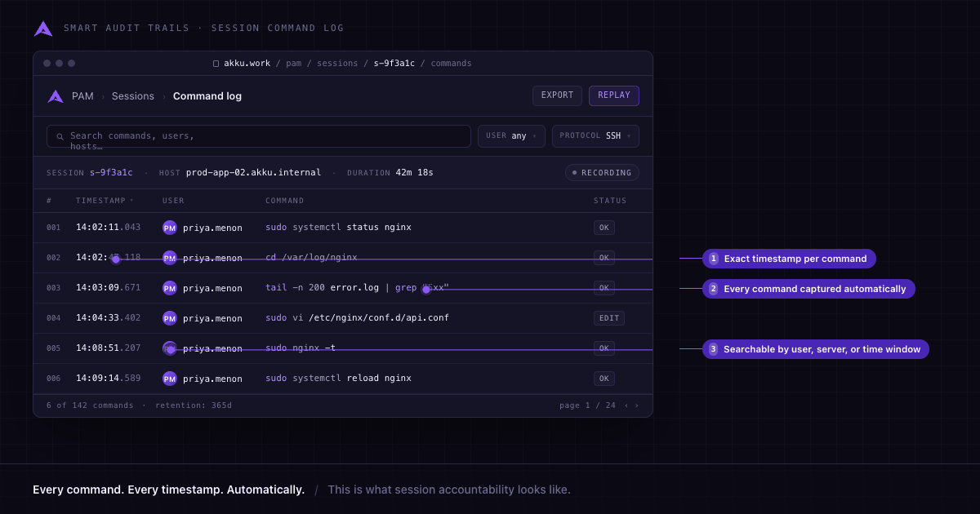Focus the search commands input field
The height and width of the screenshot is (514, 980).
click(259, 136)
